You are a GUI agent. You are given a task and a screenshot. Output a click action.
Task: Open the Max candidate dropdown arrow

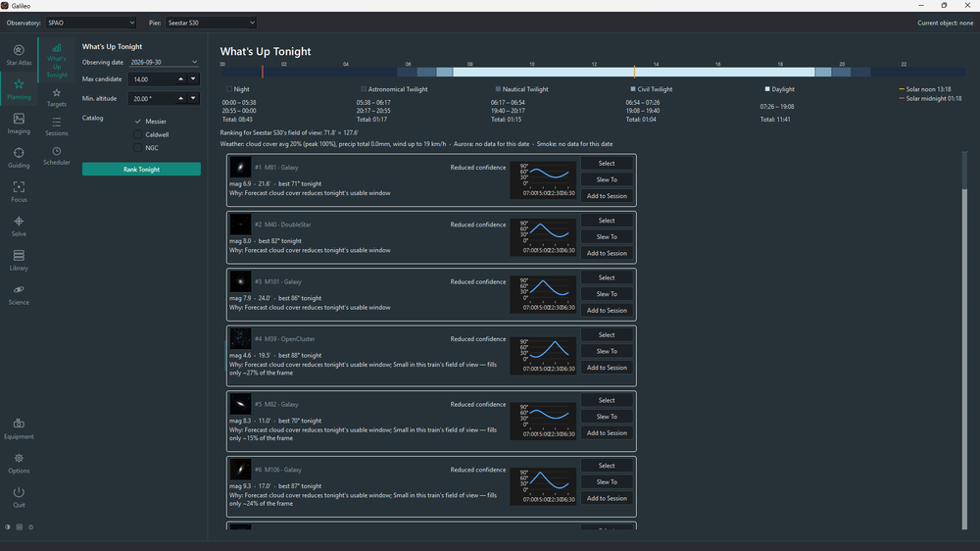pos(193,79)
